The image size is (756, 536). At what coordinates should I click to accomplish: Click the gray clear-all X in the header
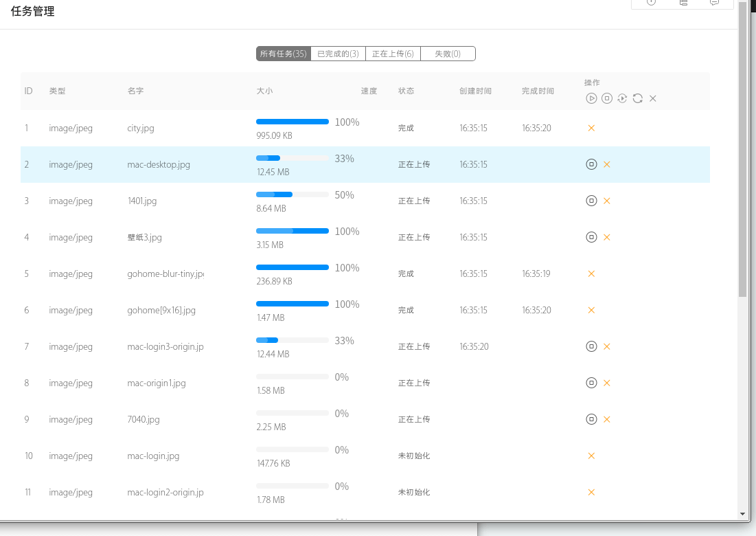pos(653,98)
